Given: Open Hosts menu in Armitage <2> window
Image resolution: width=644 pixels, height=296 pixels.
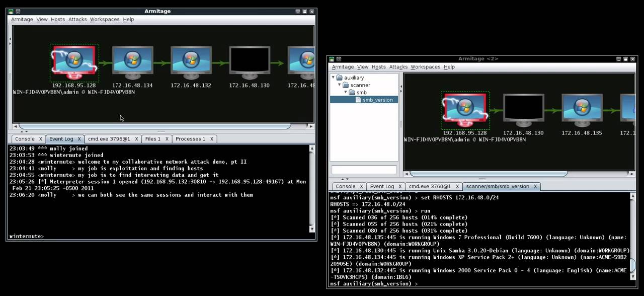Looking at the screenshot, I should (378, 67).
